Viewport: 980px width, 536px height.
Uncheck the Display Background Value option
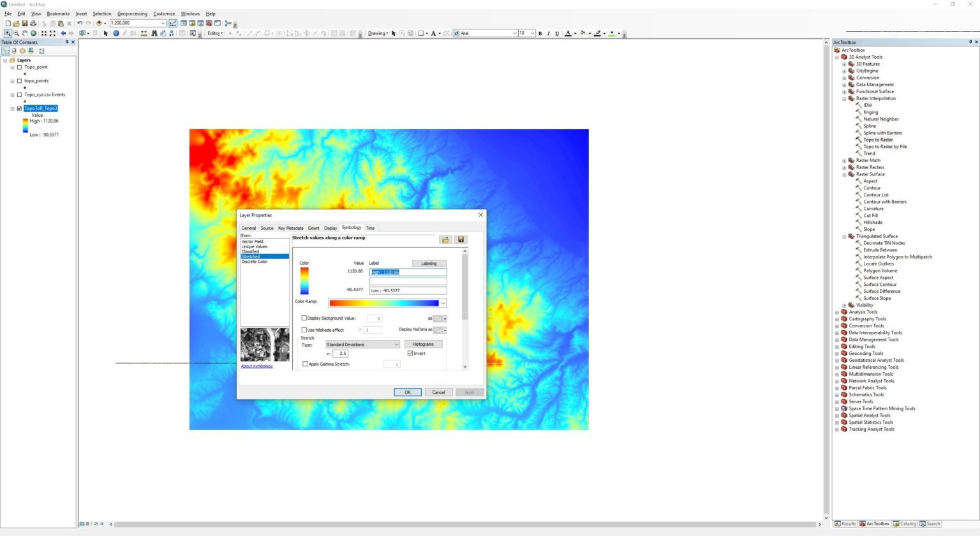[305, 318]
